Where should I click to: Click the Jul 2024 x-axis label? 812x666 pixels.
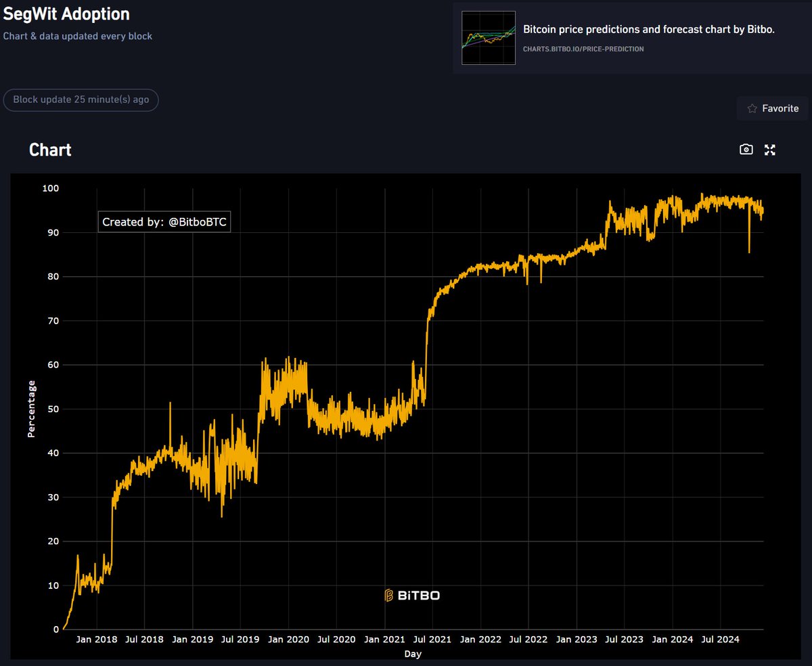coord(721,639)
